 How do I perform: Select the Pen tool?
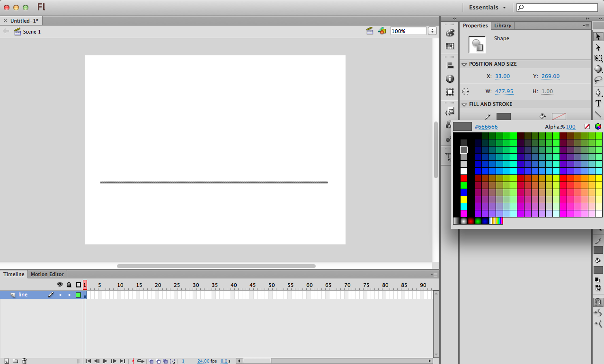tap(598, 92)
